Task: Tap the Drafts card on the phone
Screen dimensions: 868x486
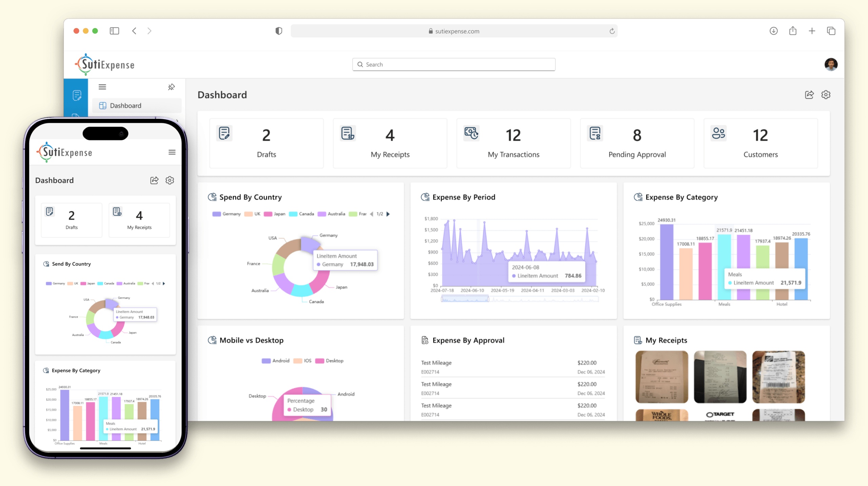Action: pyautogui.click(x=72, y=220)
